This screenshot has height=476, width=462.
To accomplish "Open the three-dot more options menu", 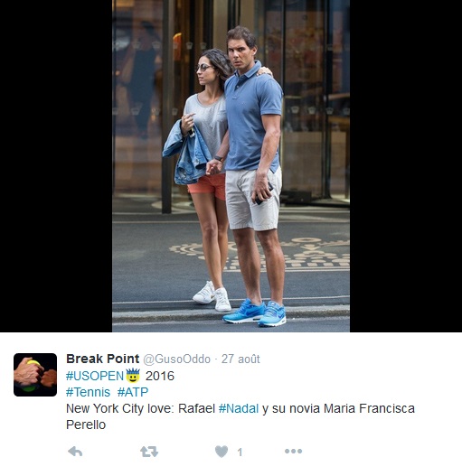I will (293, 451).
